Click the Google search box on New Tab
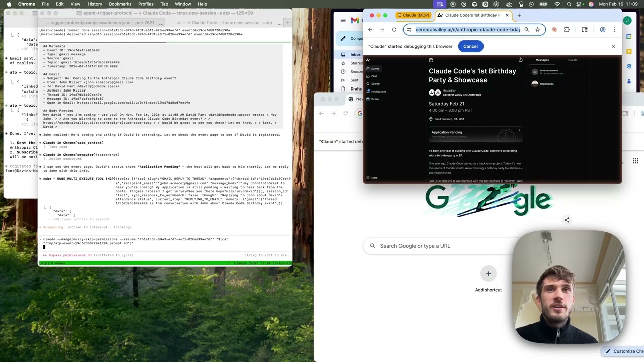The height and width of the screenshot is (362, 644). click(x=438, y=246)
